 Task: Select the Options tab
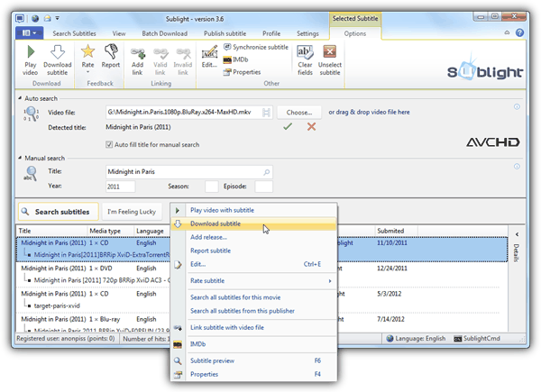pyautogui.click(x=355, y=33)
